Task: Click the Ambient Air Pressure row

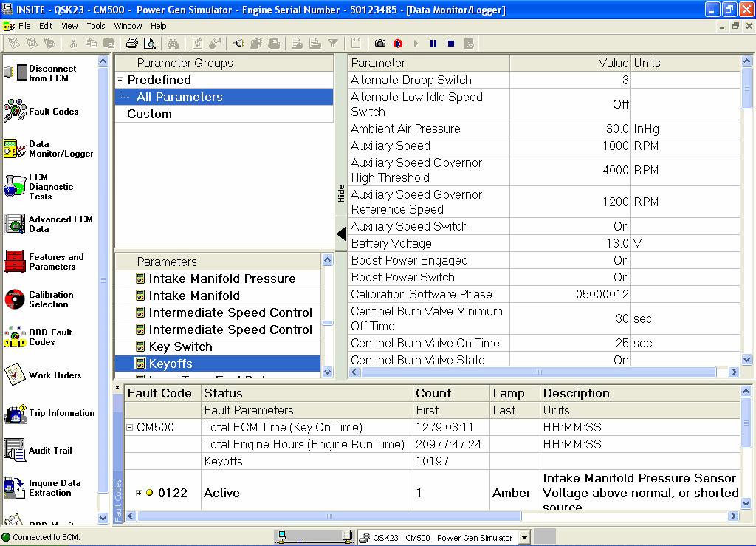Action: [544, 129]
